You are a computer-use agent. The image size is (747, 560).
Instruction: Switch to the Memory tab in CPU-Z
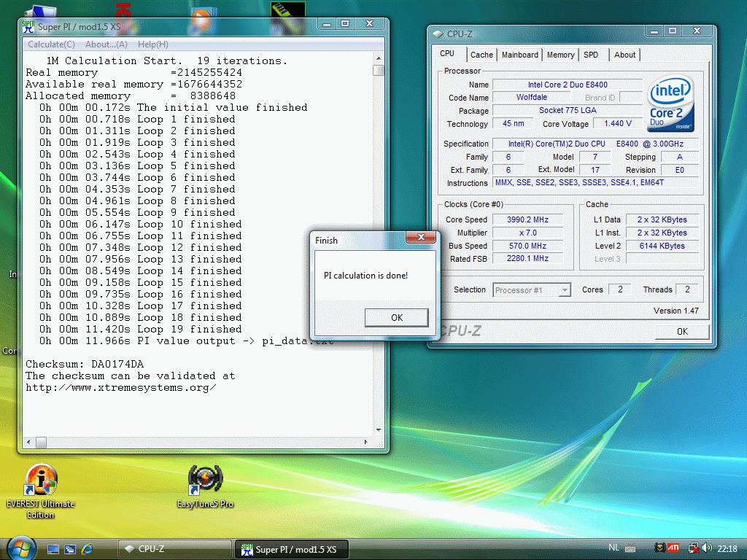pos(560,55)
